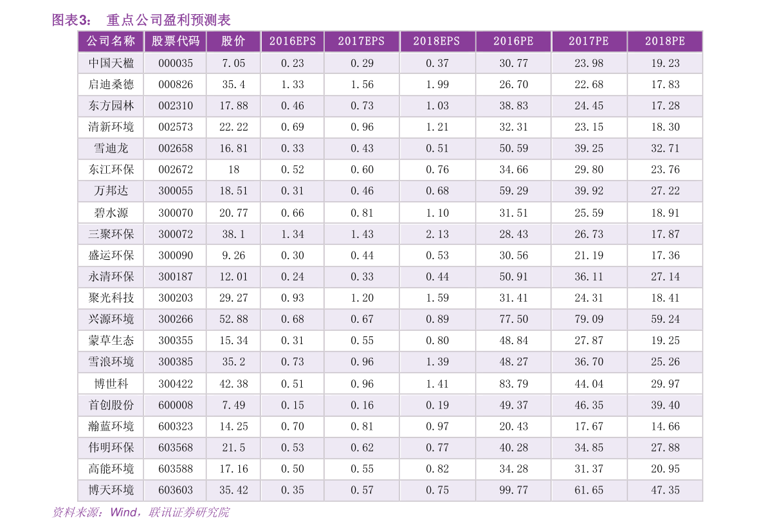
Task: Click stock price 42.38
Action: point(233,384)
